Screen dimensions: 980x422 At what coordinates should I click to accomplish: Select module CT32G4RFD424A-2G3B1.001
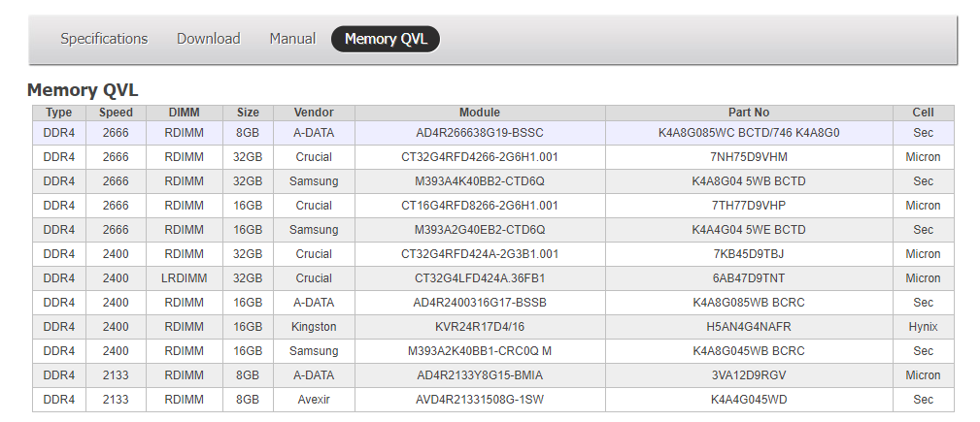click(x=480, y=254)
